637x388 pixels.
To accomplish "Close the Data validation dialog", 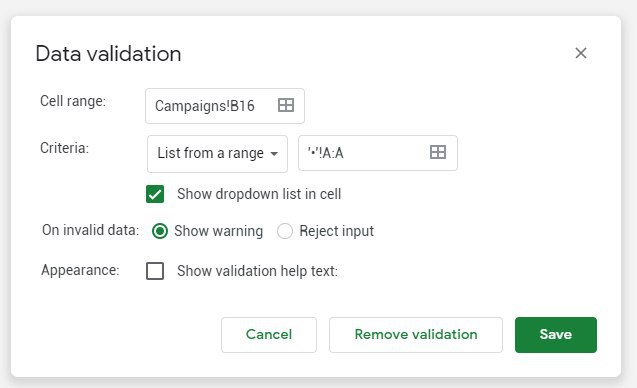I will 581,53.
